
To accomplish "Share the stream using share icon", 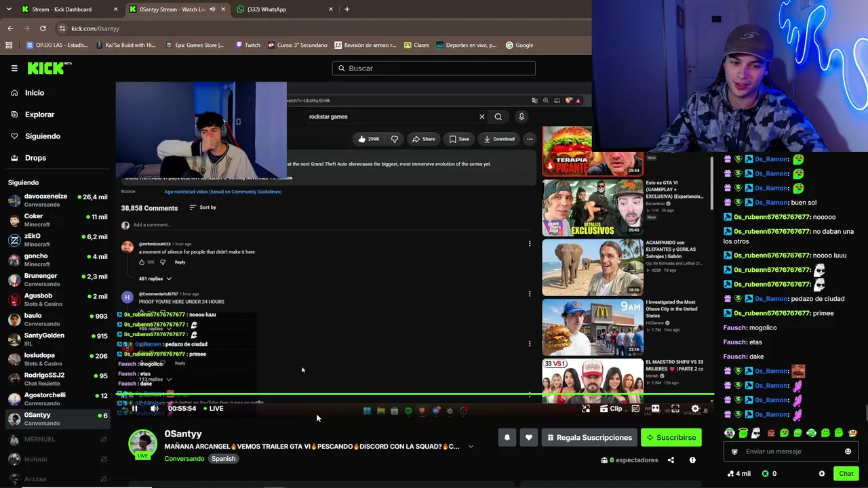I will coord(671,460).
